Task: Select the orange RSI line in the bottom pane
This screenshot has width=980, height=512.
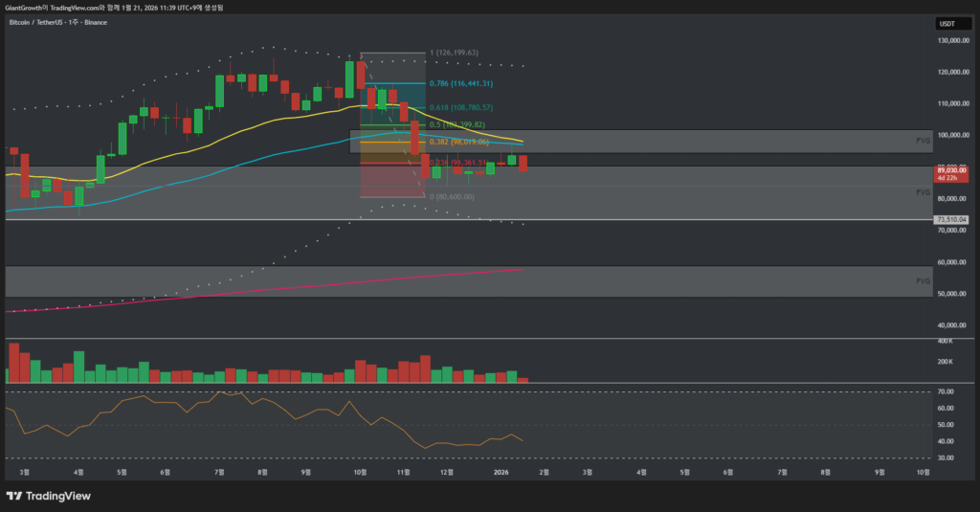Action: point(287,406)
